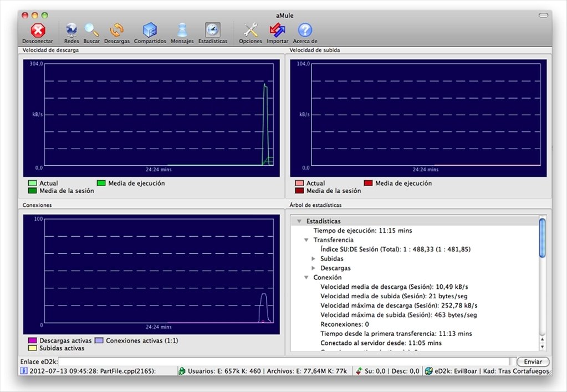Click the Velocidad de subida graph
This screenshot has width=567, height=392.
pyautogui.click(x=418, y=118)
